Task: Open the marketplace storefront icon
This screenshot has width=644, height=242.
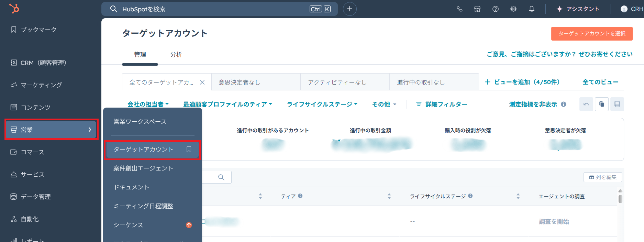Action: pyautogui.click(x=477, y=9)
